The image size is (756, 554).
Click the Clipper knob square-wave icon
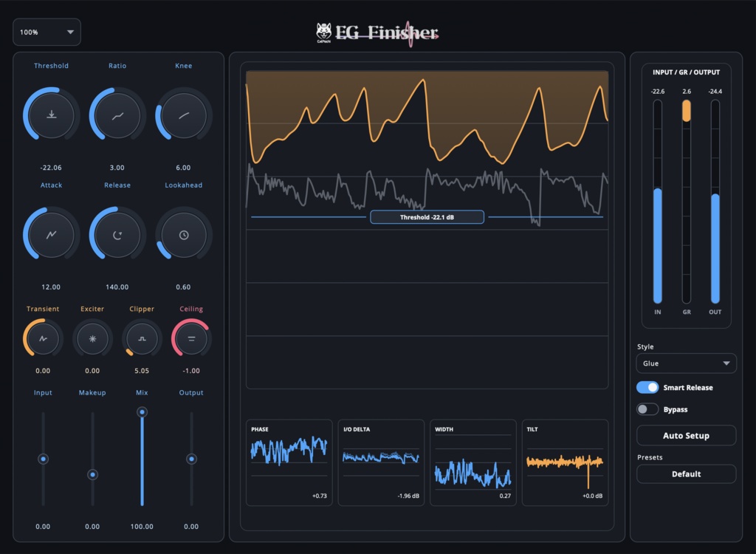[x=142, y=339]
